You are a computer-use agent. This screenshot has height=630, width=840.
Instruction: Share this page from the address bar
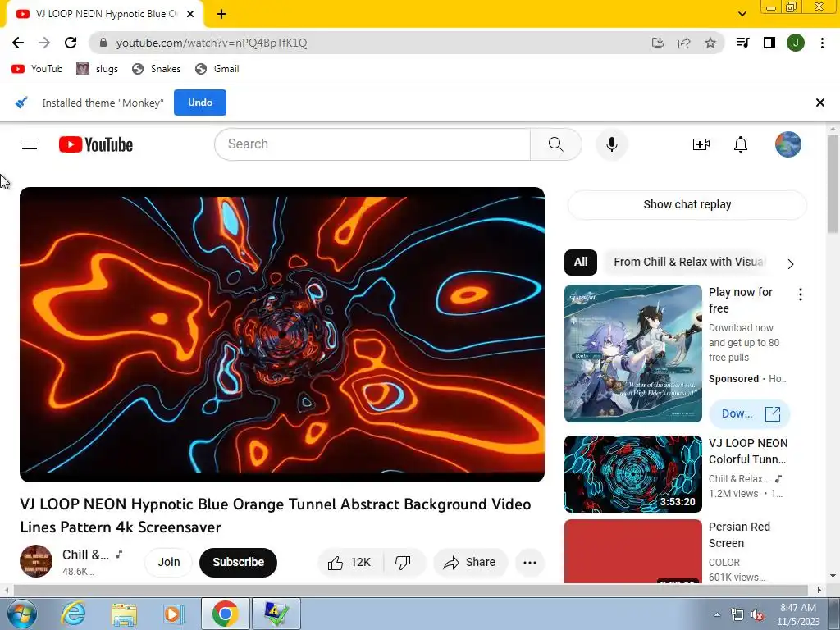(684, 43)
